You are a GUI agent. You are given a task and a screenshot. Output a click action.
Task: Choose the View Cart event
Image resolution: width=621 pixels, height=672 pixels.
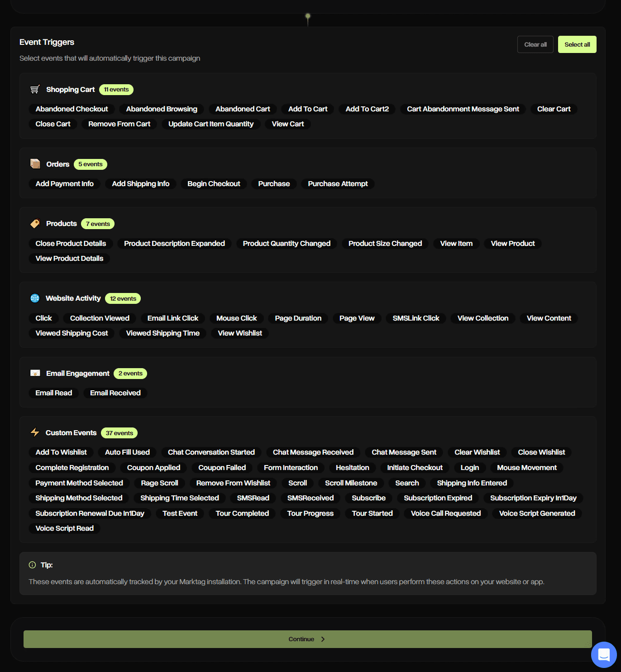(x=288, y=124)
